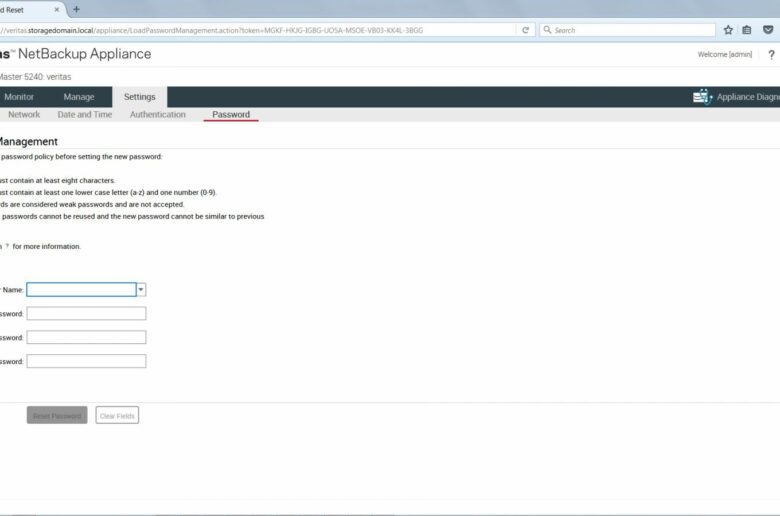
Task: Close the browser tab with the x
Action: 57,9
